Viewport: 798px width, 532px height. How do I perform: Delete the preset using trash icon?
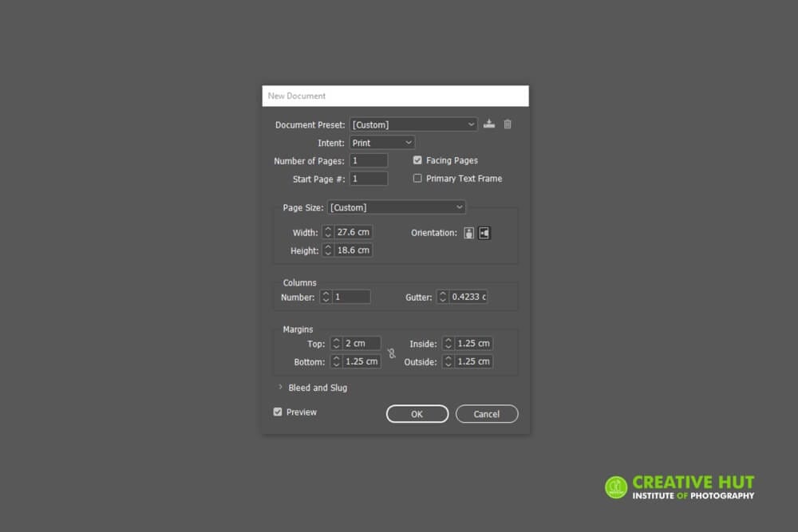508,124
